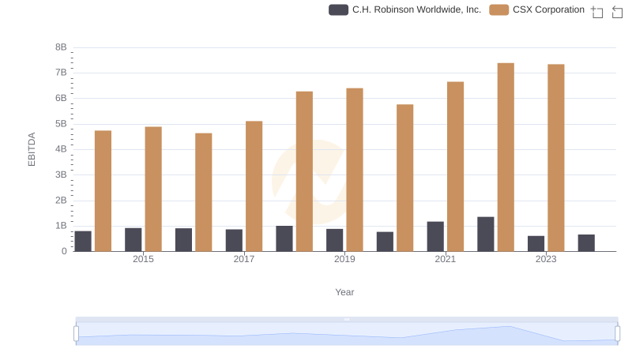Click the C.H. Robinson bar for 2021
632x364 pixels.
[x=435, y=236]
